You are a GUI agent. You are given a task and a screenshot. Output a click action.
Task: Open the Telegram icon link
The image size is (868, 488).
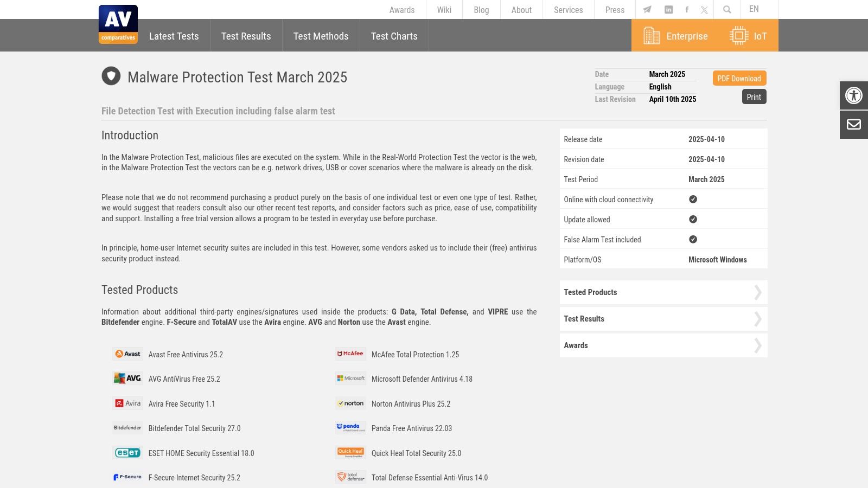click(x=647, y=10)
